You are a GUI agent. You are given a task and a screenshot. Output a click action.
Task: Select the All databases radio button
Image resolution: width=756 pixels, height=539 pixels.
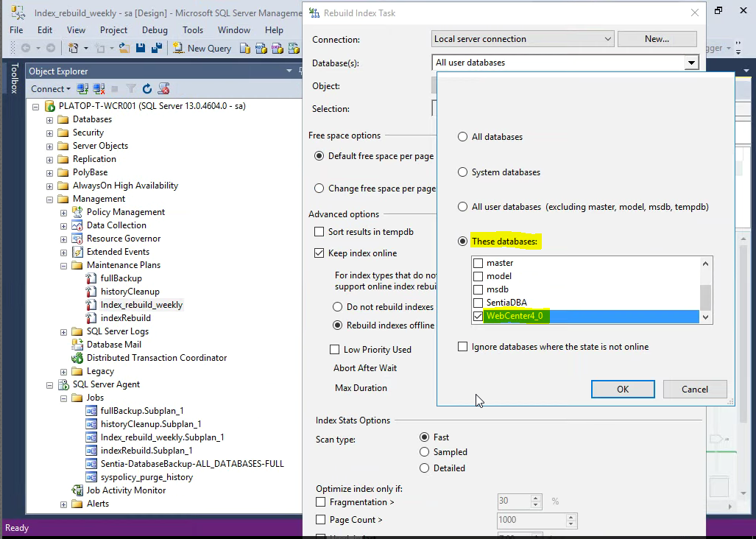tap(463, 137)
